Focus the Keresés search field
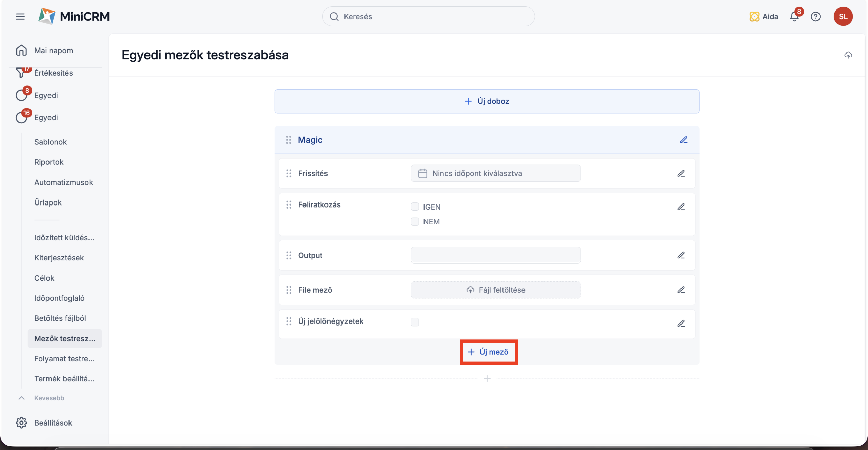The image size is (868, 450). click(429, 16)
